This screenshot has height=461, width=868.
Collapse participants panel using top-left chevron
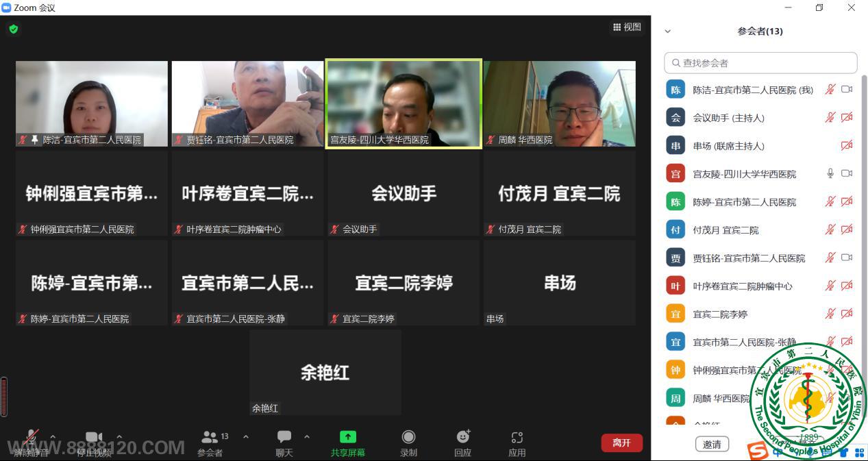pos(668,32)
